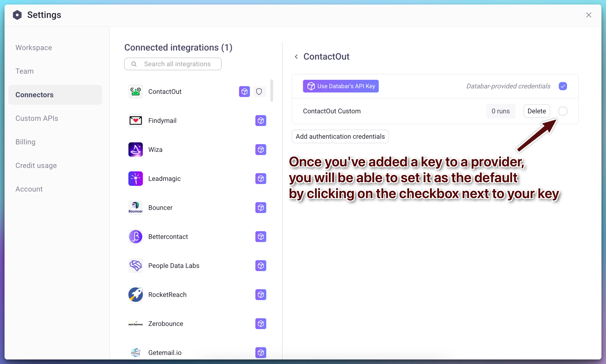Click ContactOut's shield custom key icon
606x364 pixels.
click(x=259, y=92)
